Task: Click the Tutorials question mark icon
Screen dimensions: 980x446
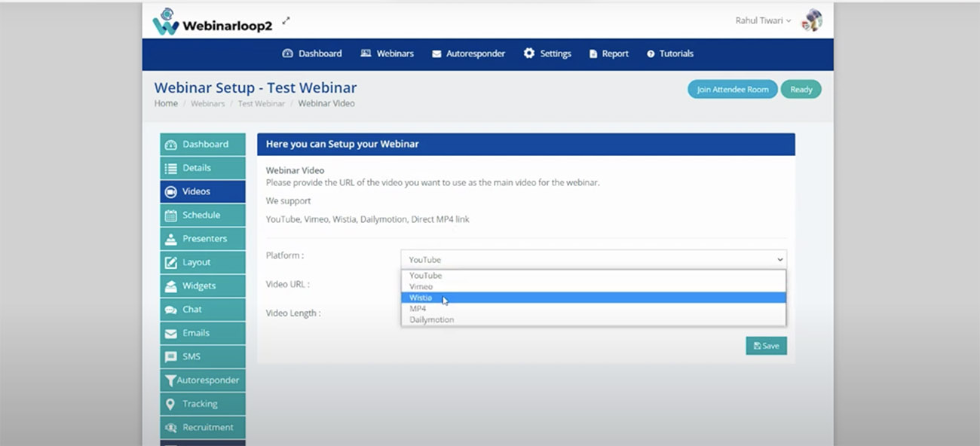Action: [x=651, y=54]
